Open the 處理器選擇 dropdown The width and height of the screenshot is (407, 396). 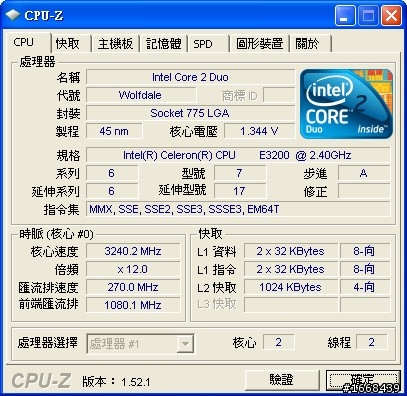pos(140,344)
